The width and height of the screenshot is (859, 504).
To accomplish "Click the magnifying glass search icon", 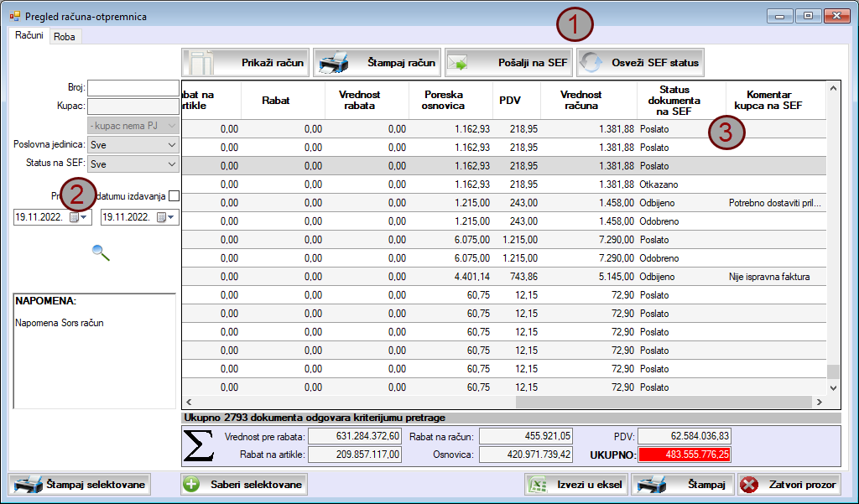I will pos(101,252).
